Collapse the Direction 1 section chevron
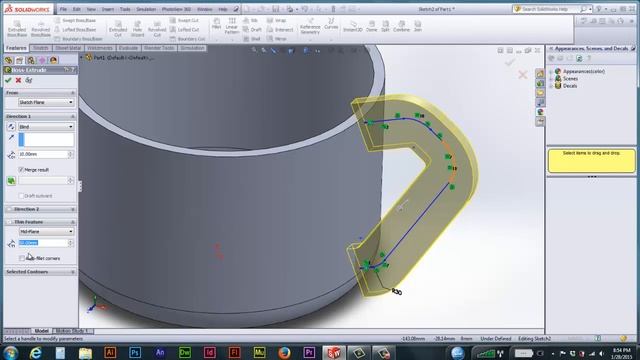Image resolution: width=640 pixels, height=360 pixels. tap(73, 117)
